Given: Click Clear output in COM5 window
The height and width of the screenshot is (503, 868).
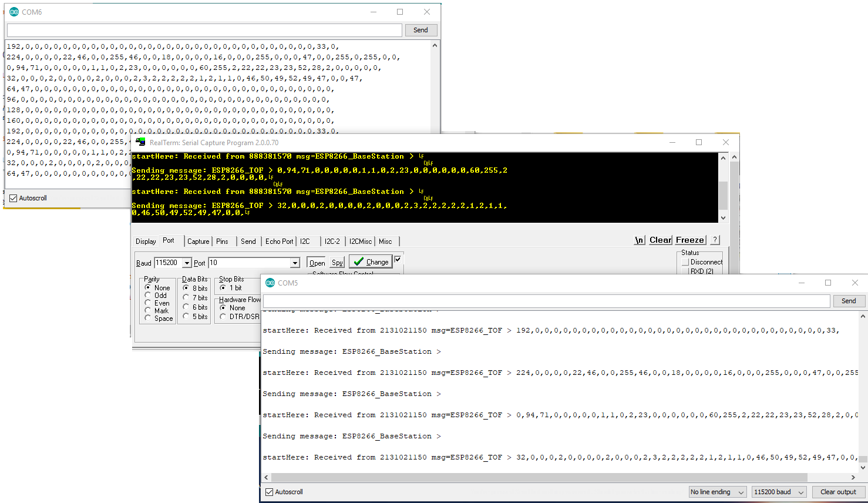Looking at the screenshot, I should click(838, 492).
